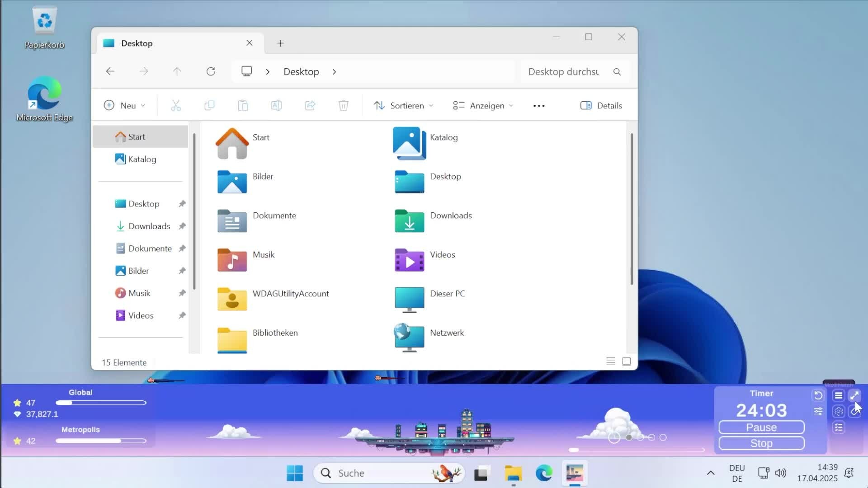
Task: Open the hamburger menu icon in timer widget
Action: click(x=838, y=396)
